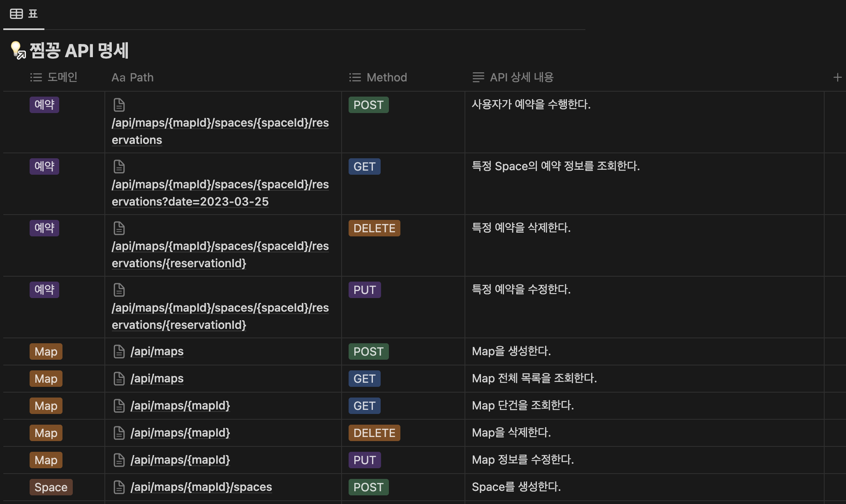Click page icon in reservations GET row
Image resolution: width=846 pixels, height=504 pixels.
pos(119,166)
